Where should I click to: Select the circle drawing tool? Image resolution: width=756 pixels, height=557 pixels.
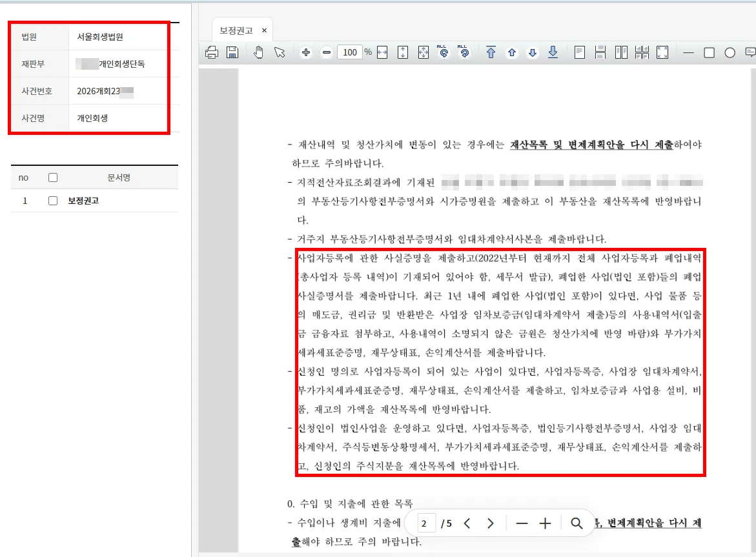point(730,52)
